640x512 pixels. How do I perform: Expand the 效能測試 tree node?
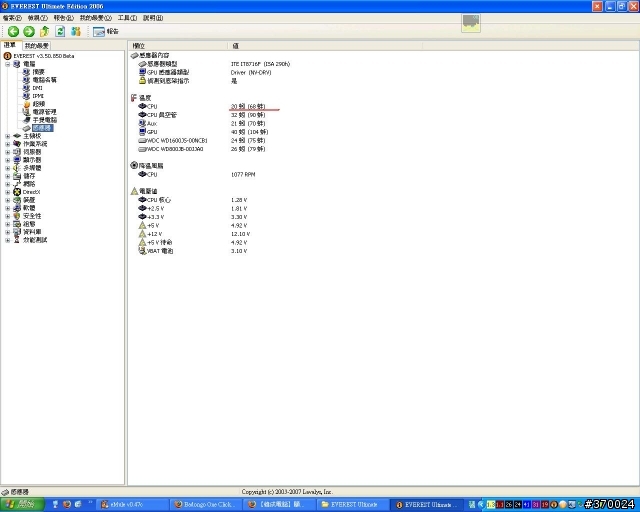(x=7, y=240)
